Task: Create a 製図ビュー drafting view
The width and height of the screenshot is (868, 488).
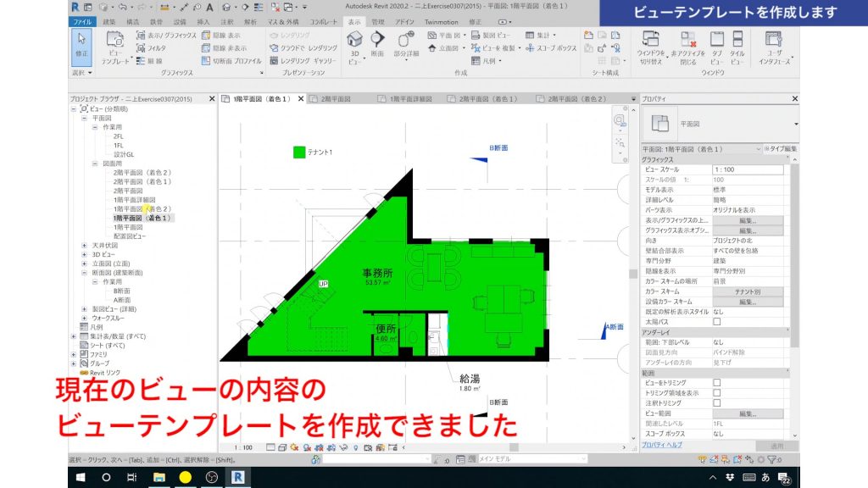Action: [x=491, y=35]
